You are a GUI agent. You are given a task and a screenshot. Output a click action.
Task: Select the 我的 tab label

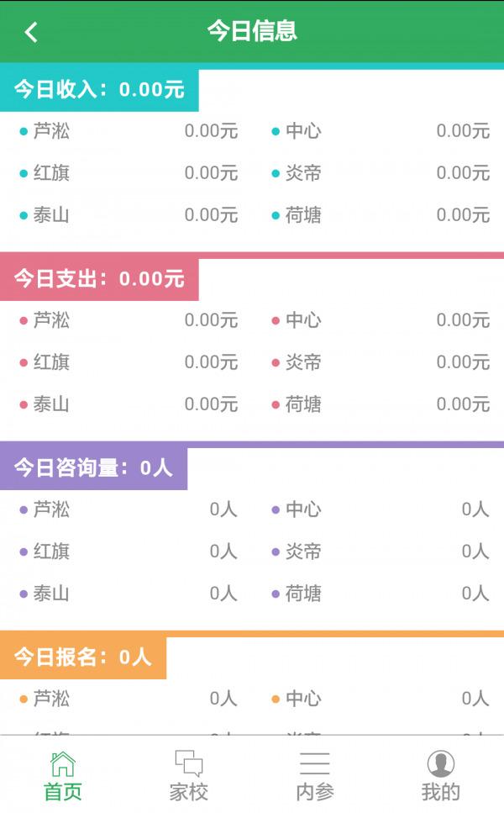pos(441,792)
